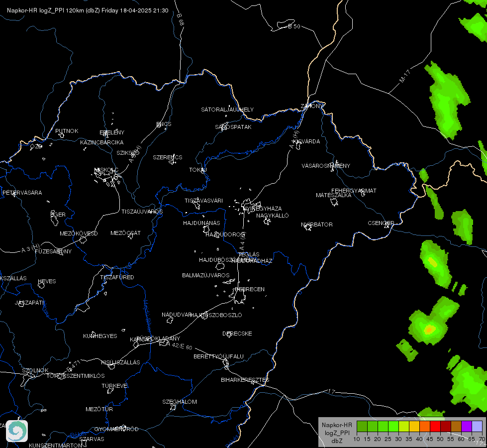Select the KISVÁRDA city label
The width and height of the screenshot is (487, 448).
(x=306, y=141)
